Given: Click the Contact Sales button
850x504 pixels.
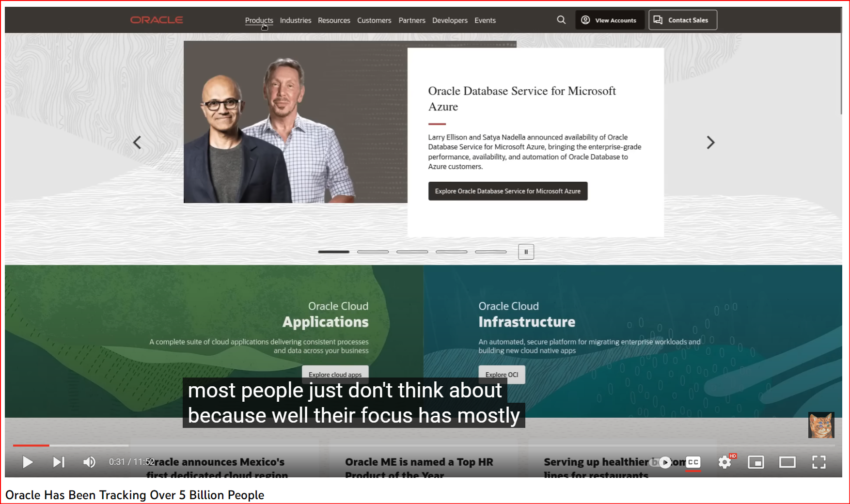Looking at the screenshot, I should (682, 20).
